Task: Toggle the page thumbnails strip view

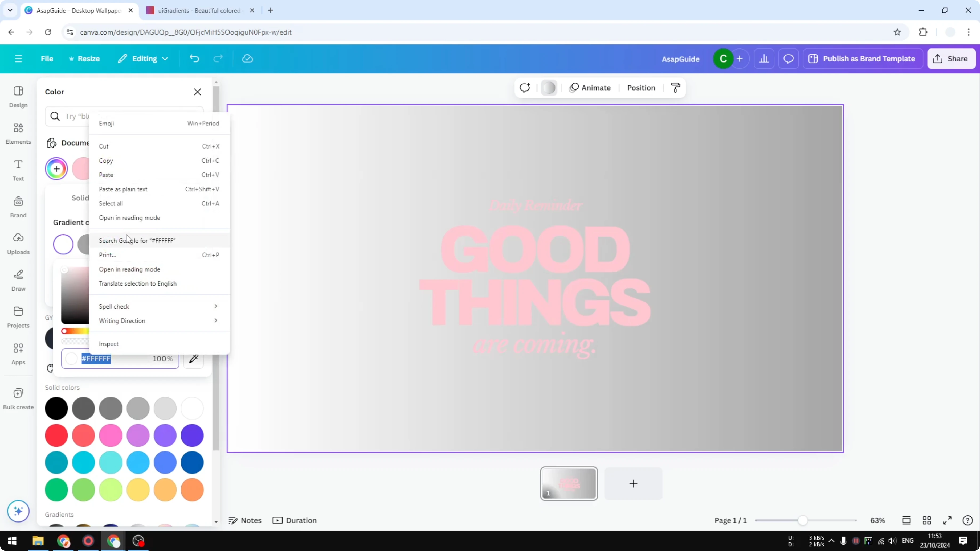Action: [x=907, y=520]
